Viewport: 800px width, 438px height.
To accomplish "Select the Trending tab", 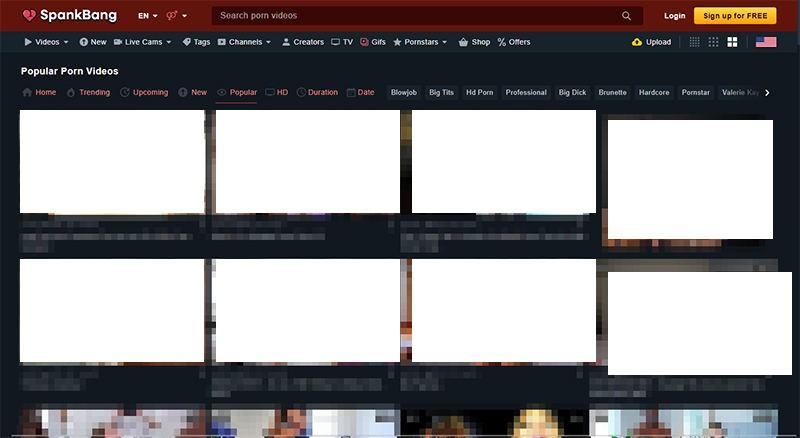I will (88, 92).
